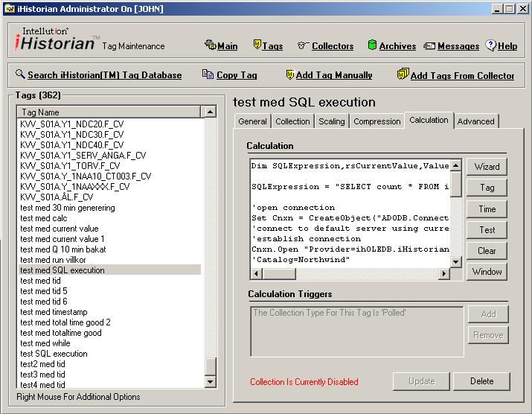The width and height of the screenshot is (532, 414).
Task: Click the Add Tags From Collector icon
Action: 403,74
